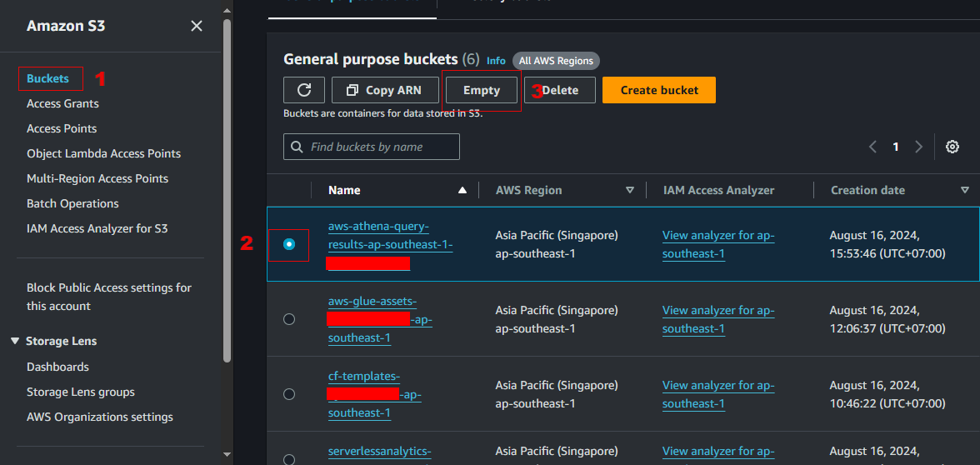980x465 pixels.
Task: Collapse the Storage Lens section
Action: [16, 342]
